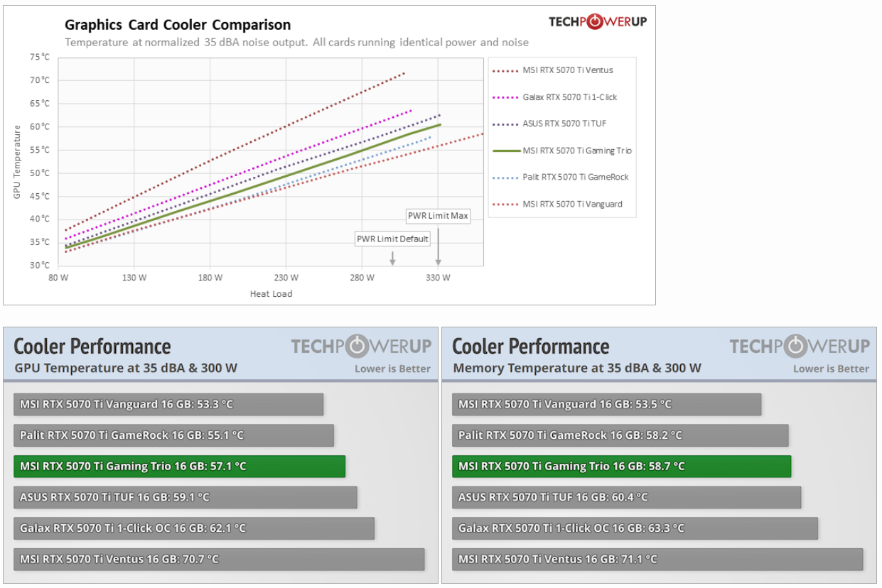Click the 130 W x-axis tick label
The image size is (882, 588).
click(134, 278)
